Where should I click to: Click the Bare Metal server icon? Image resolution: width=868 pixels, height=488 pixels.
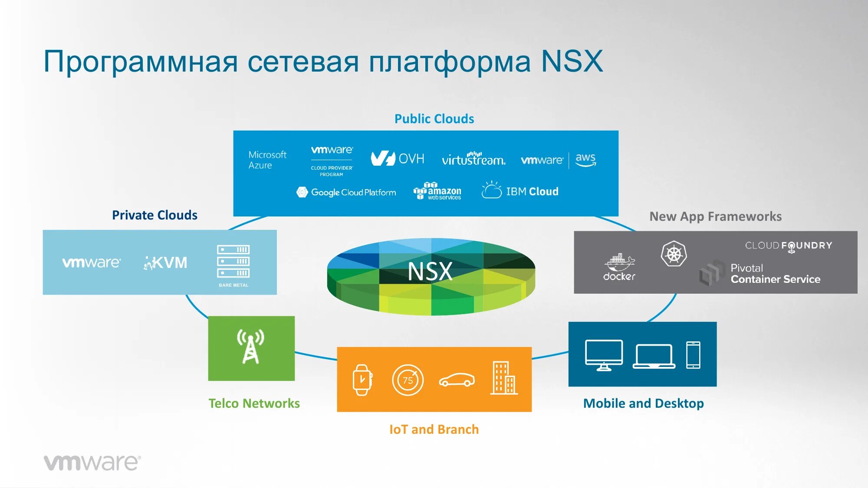coord(233,262)
